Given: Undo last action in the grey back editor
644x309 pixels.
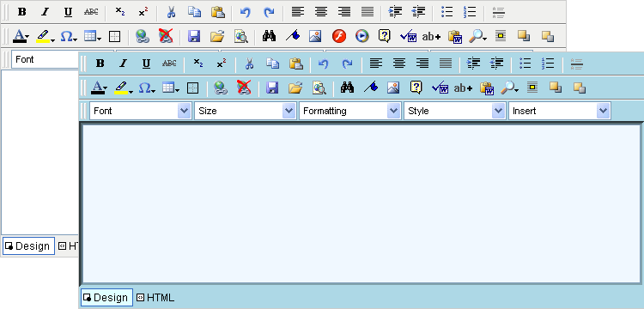Looking at the screenshot, I should pyautogui.click(x=246, y=12).
